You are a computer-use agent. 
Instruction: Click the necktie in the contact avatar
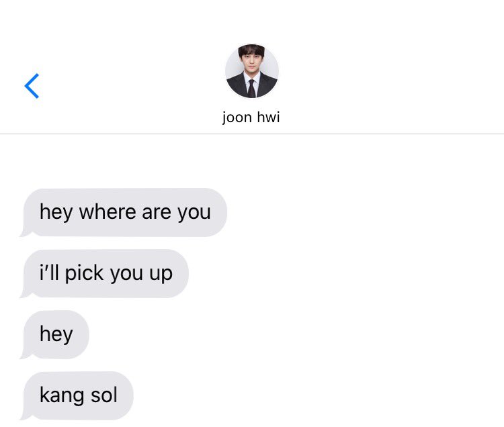tap(251, 89)
